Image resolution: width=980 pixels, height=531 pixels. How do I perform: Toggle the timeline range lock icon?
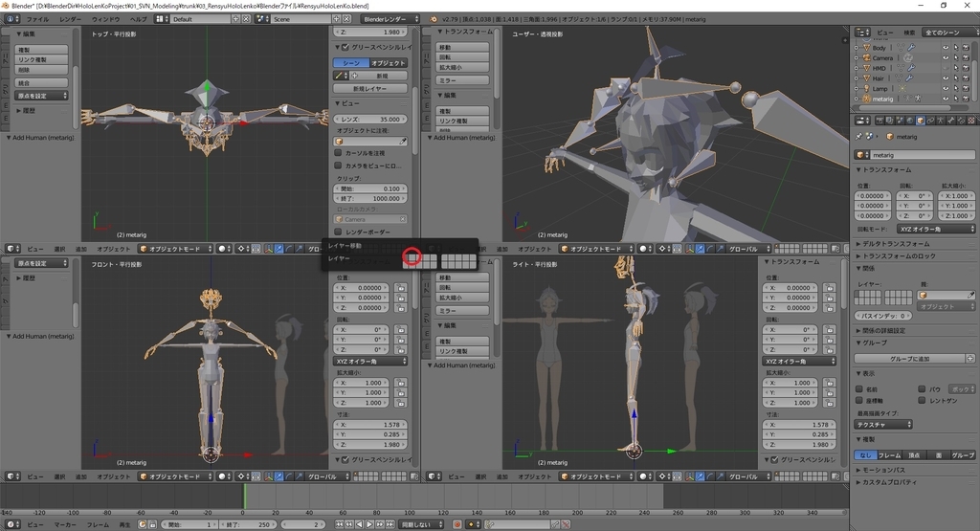tap(152, 524)
